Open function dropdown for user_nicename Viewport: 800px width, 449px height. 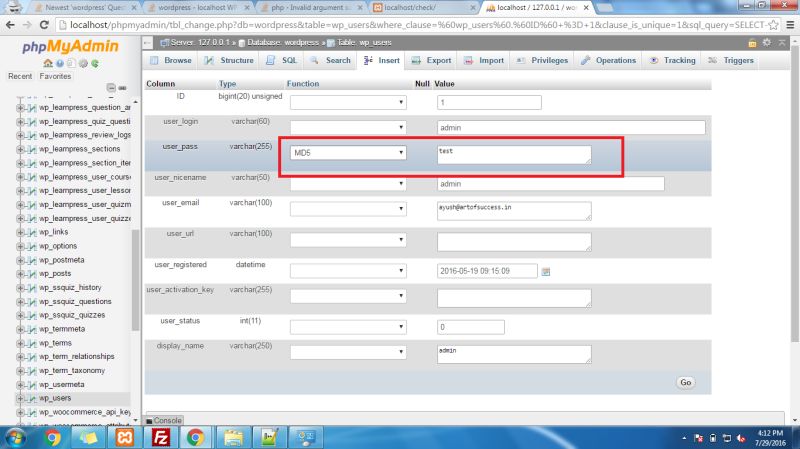click(348, 184)
